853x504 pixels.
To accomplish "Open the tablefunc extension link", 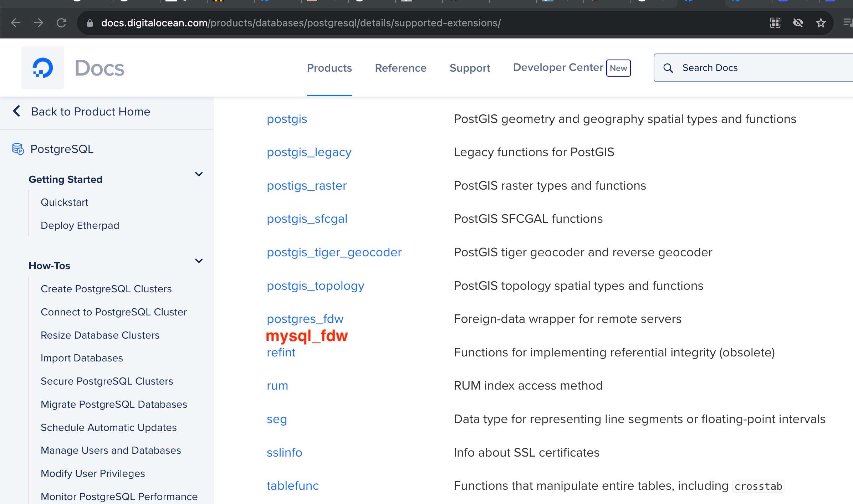I will (293, 486).
